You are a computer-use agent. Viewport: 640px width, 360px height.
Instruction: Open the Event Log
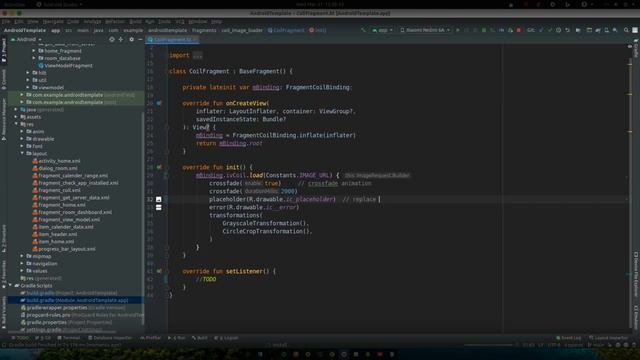pos(569,338)
